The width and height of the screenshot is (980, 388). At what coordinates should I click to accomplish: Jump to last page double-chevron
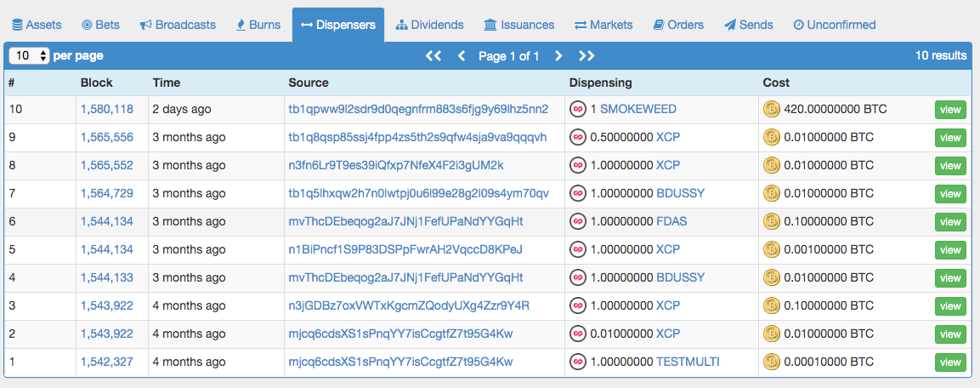586,55
